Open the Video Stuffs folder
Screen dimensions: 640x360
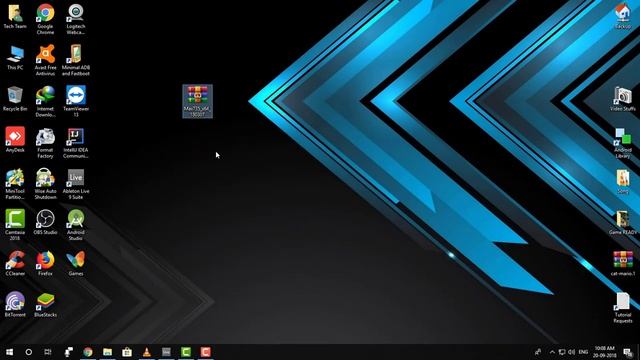pos(623,99)
